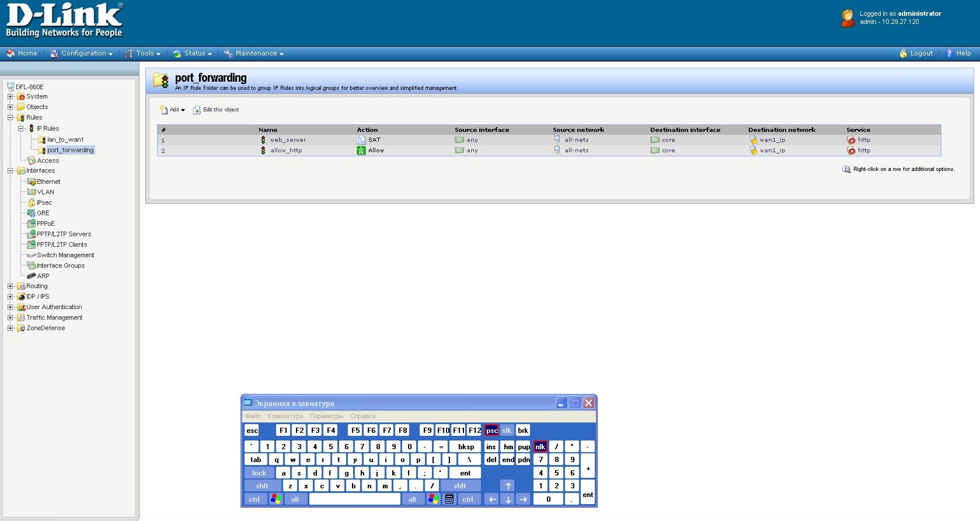The height and width of the screenshot is (521, 980).
Task: Open Параметры menu in on-screen keyboard
Action: pyautogui.click(x=327, y=417)
